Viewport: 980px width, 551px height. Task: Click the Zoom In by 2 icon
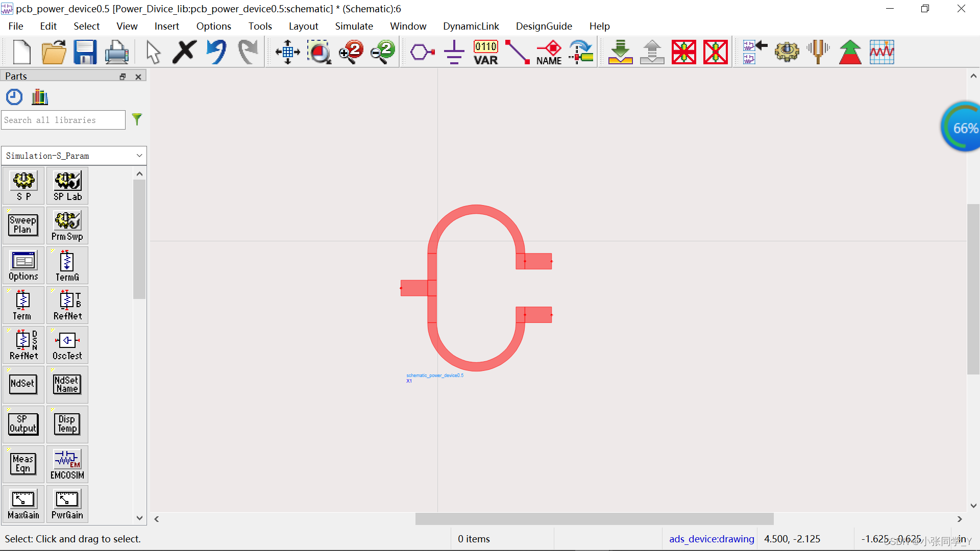tap(351, 52)
